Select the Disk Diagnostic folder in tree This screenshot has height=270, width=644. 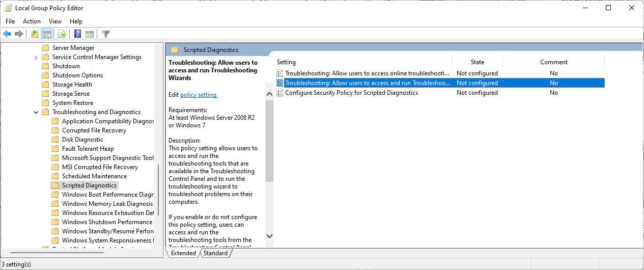pyautogui.click(x=82, y=140)
